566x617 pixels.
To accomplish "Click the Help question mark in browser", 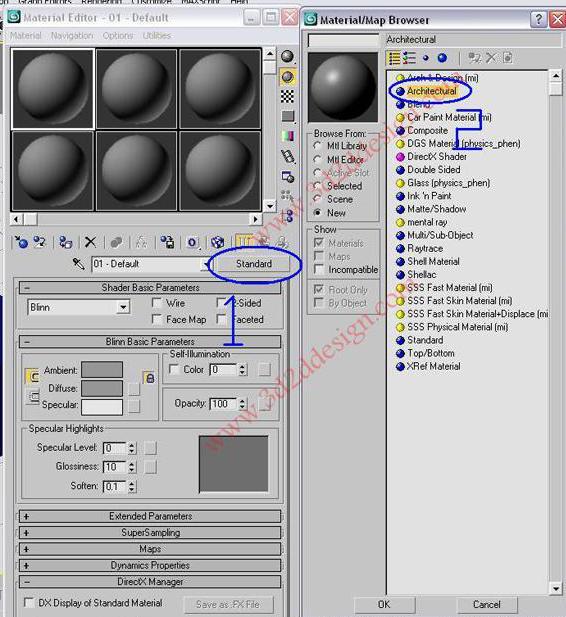I will [x=538, y=19].
